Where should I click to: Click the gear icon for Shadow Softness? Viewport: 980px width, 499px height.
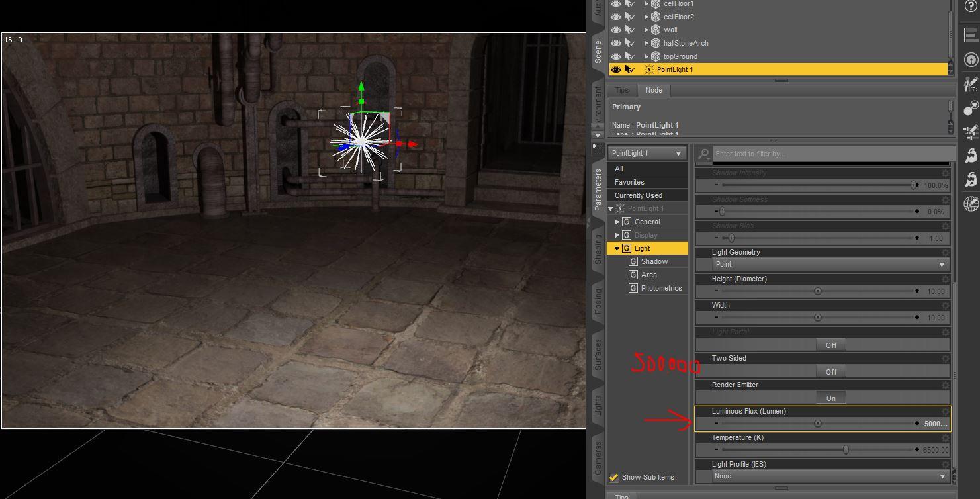945,199
